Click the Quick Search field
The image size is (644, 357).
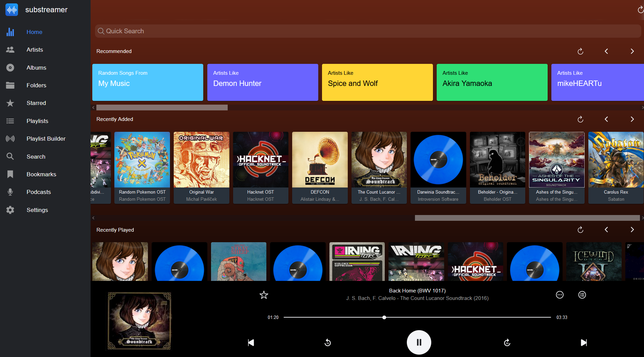point(367,31)
